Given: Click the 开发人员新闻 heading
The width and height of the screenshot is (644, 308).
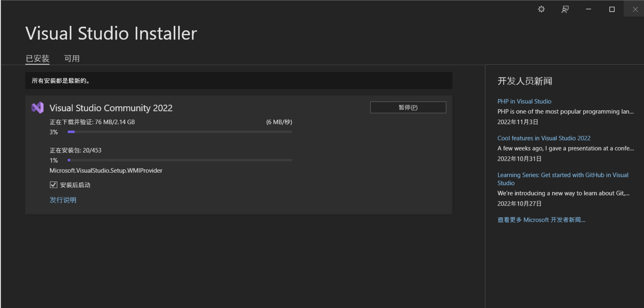Looking at the screenshot, I should tap(525, 81).
